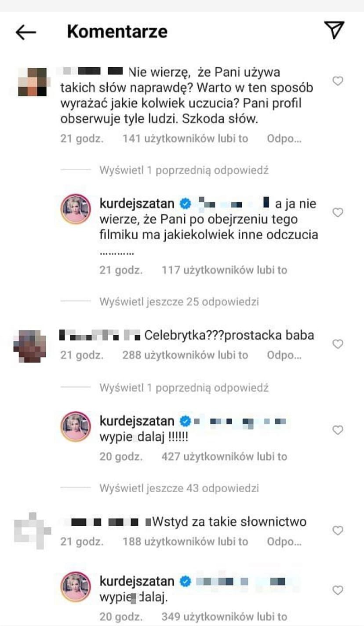The width and height of the screenshot is (364, 626).
Task: Like the 'Nie wierzę' comment heart
Action: 338,81
